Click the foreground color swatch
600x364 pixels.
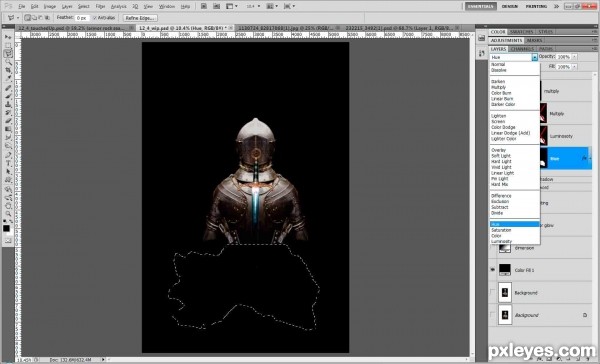pos(6,228)
